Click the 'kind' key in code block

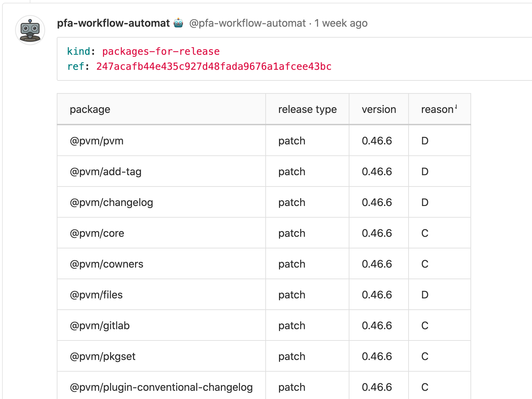(x=78, y=51)
